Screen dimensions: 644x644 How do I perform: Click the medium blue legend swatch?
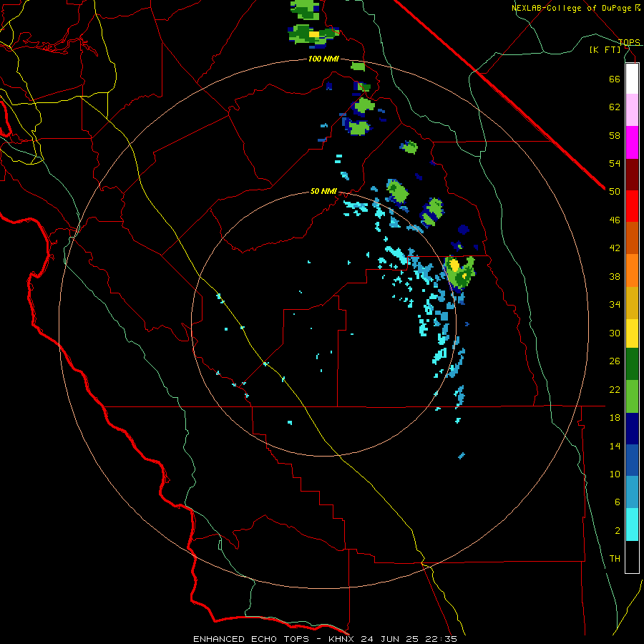[x=632, y=460]
